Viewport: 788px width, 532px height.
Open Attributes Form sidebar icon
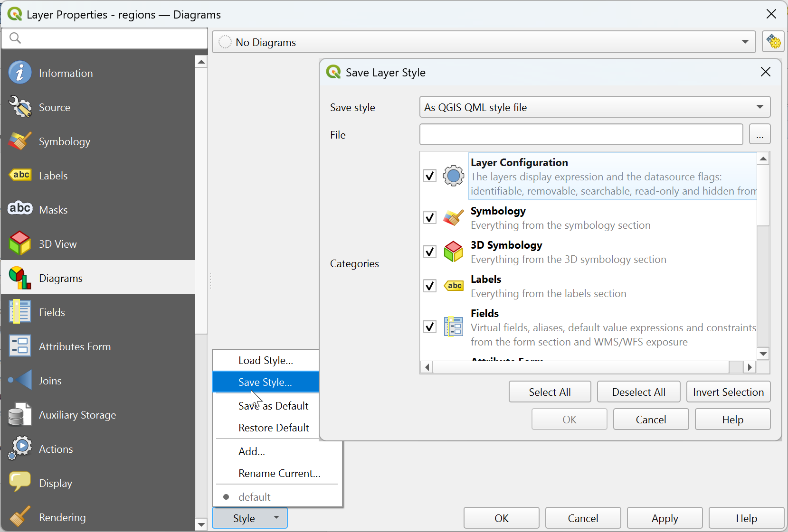tap(19, 346)
